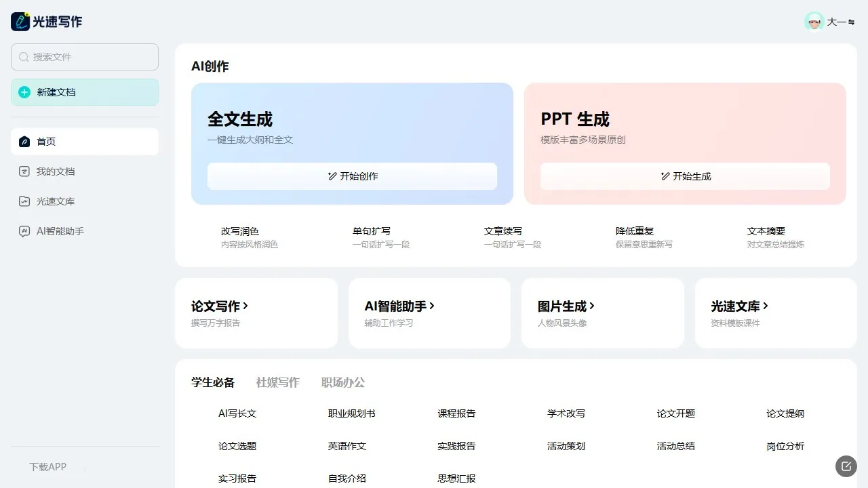The width and height of the screenshot is (868, 488).
Task: Switch to the 学生必备 tab
Action: [213, 382]
